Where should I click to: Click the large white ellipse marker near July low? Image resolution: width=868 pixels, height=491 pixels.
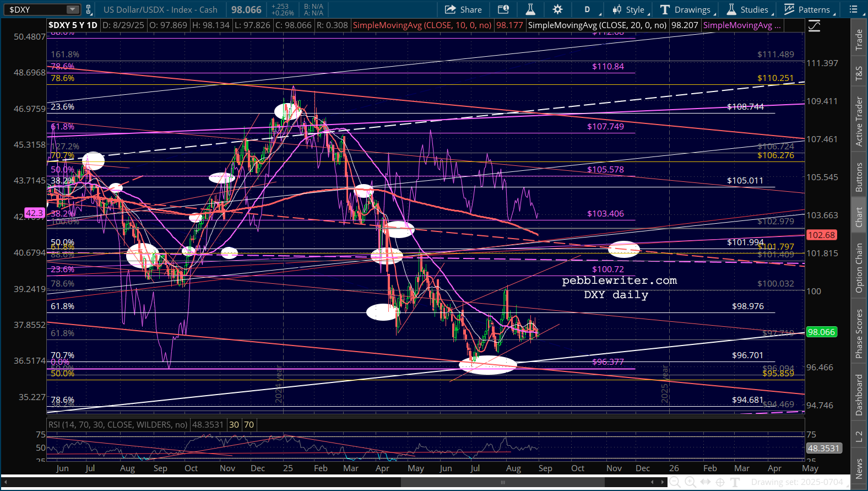(488, 365)
